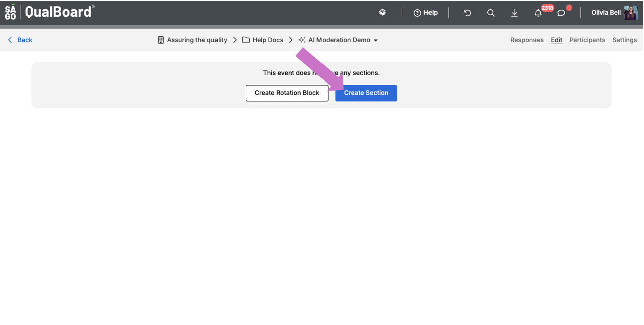The height and width of the screenshot is (325, 644).
Task: Open Olivia Bell's profile avatar
Action: [630, 12]
